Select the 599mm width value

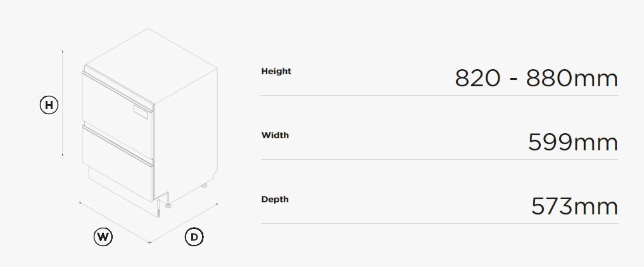[x=573, y=142]
